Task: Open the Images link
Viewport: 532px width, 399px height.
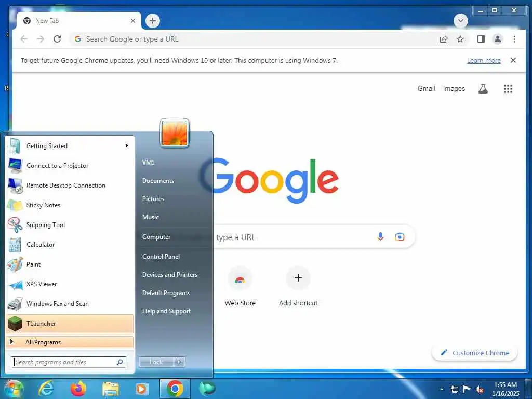Action: pos(454,88)
